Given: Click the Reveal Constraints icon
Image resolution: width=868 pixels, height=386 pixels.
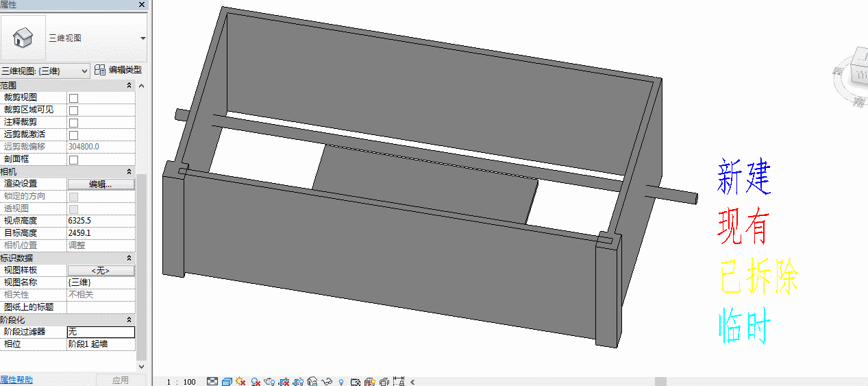Looking at the screenshot, I should 398,381.
